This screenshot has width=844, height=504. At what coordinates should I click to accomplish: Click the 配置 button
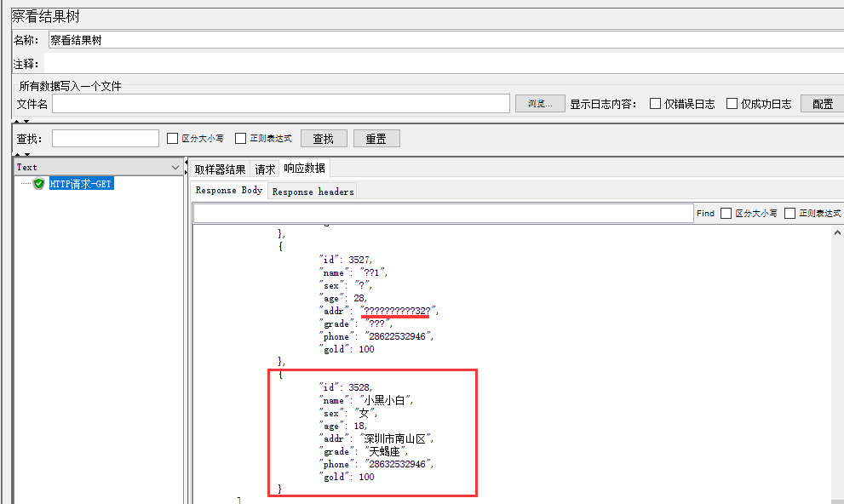click(x=823, y=103)
